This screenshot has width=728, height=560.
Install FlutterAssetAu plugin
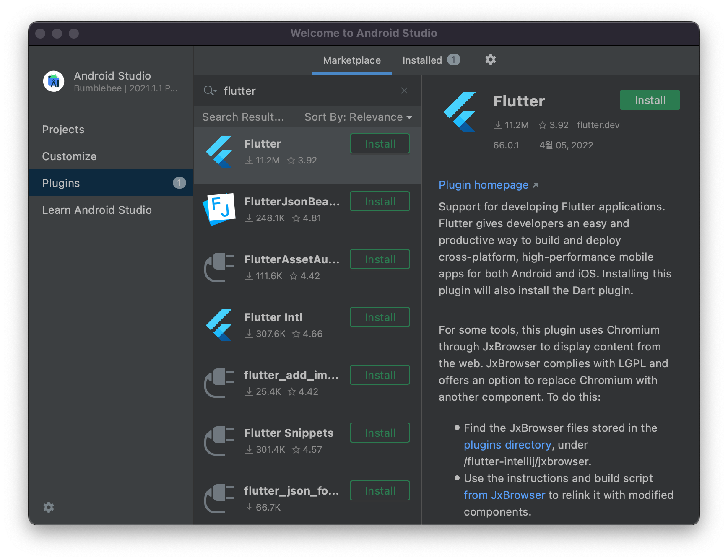380,259
